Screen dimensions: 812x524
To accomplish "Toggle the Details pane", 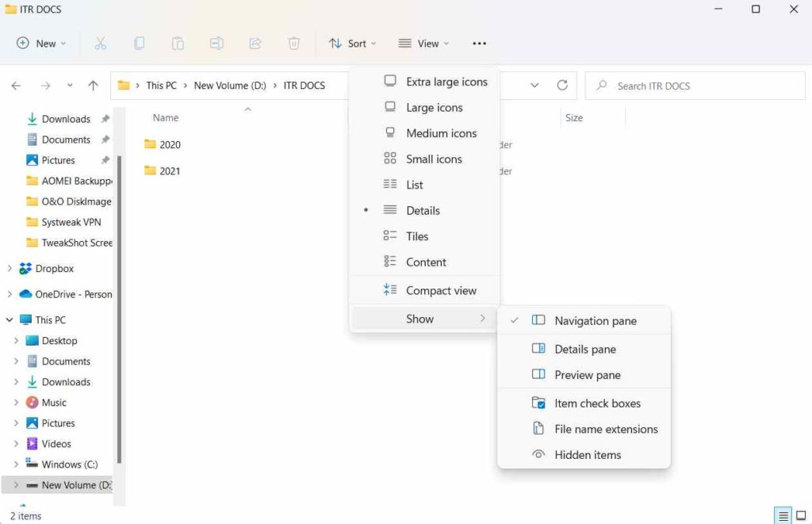I will 584,349.
